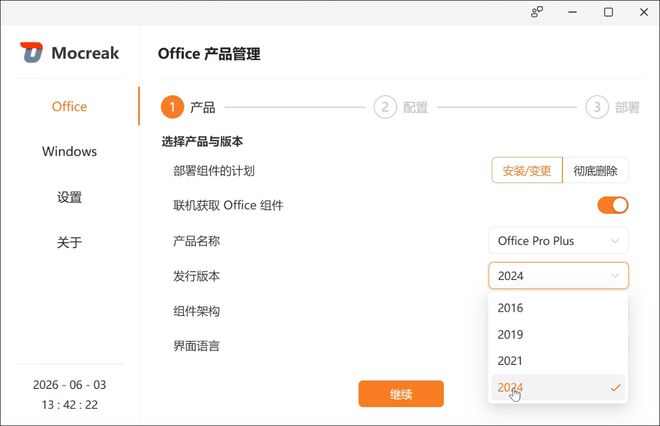Open the 关于 sidebar tab
660x426 pixels.
pos(69,242)
